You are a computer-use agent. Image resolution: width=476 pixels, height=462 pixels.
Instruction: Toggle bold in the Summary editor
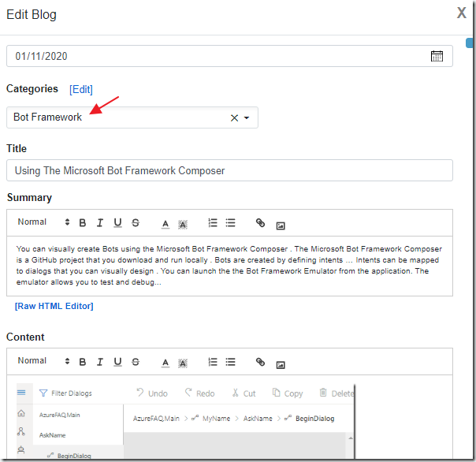[82, 222]
